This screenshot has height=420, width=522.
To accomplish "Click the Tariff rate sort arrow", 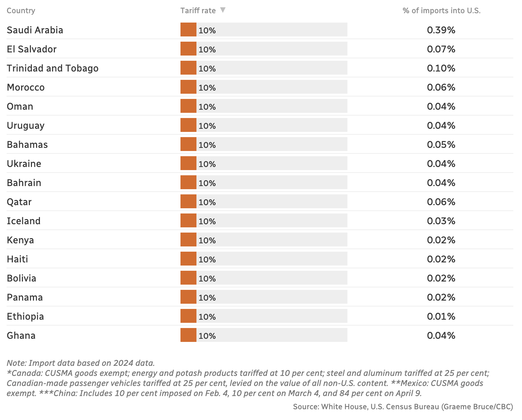I will tap(223, 10).
